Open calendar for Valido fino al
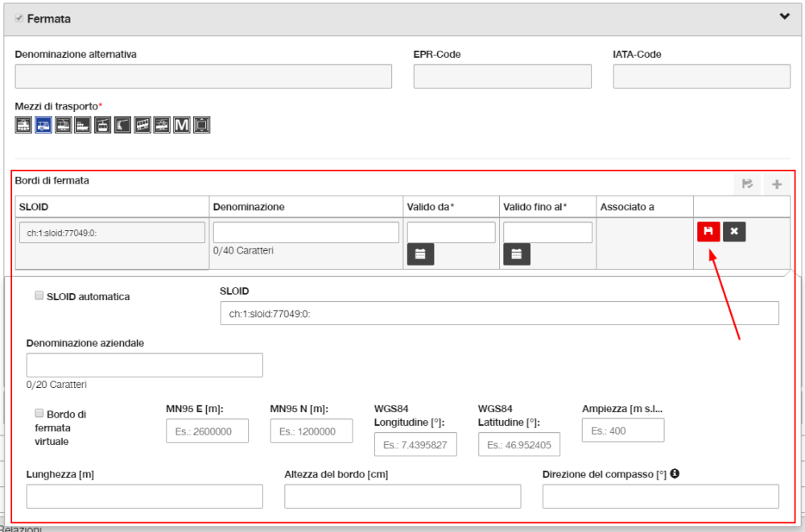The image size is (805, 532). [x=517, y=254]
